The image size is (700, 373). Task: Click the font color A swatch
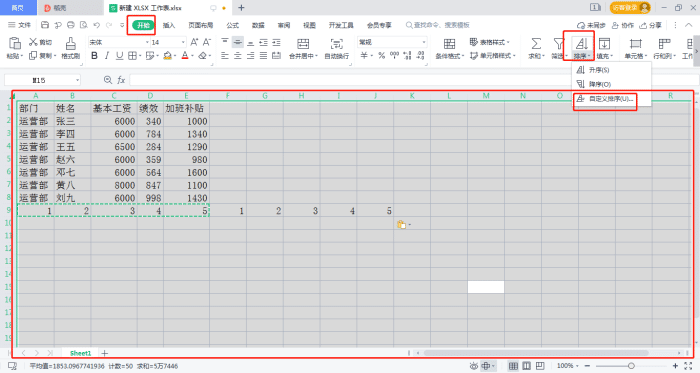click(185, 56)
